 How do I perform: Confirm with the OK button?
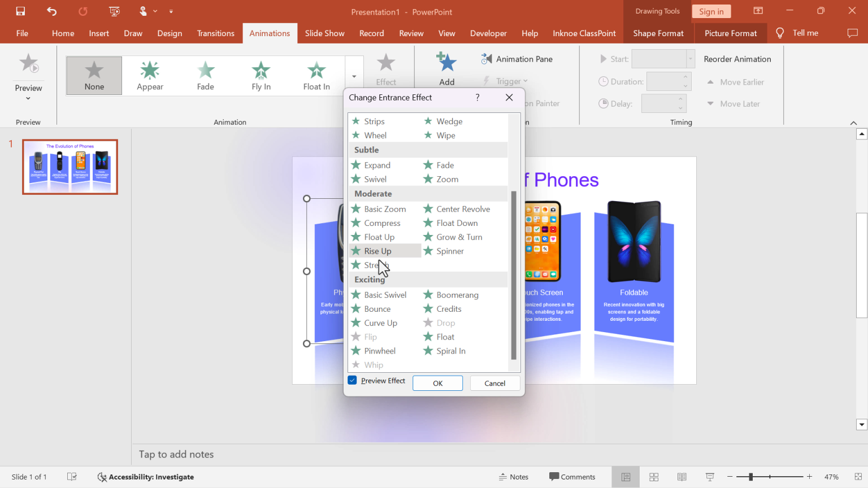click(437, 383)
